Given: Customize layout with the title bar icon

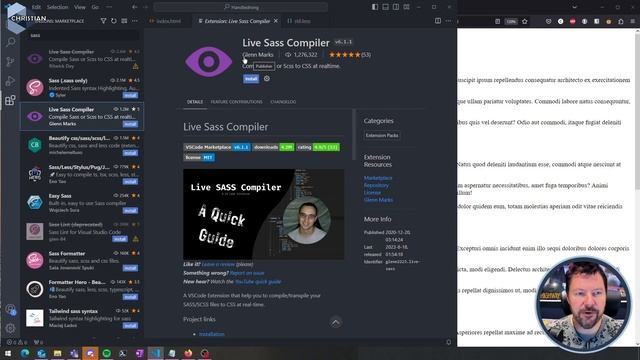Looking at the screenshot, I should pos(407,7).
